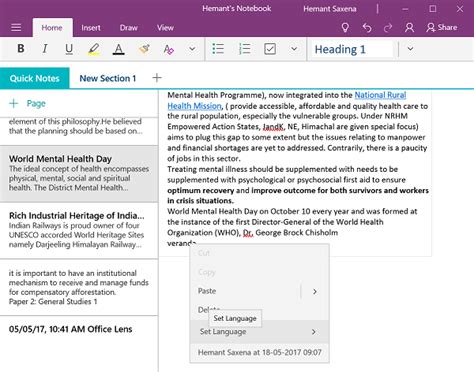Add a to-do checkbox tag
The width and height of the screenshot is (474, 372).
click(x=270, y=49)
